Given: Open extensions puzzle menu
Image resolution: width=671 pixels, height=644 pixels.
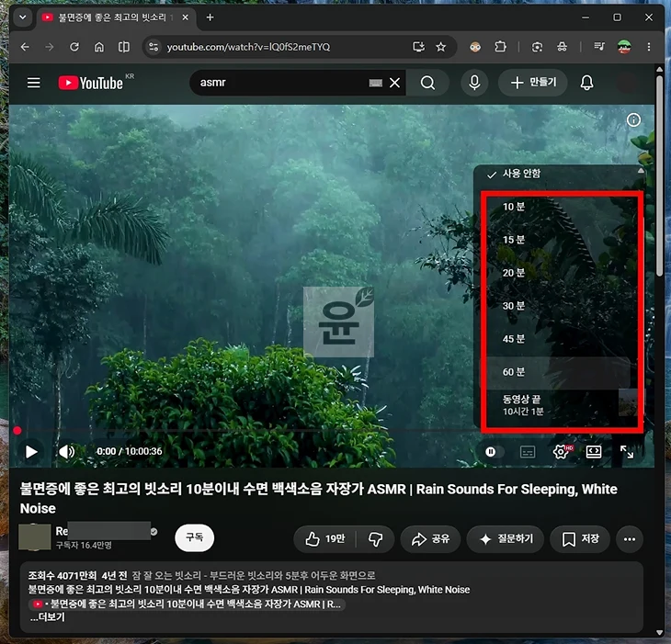Looking at the screenshot, I should tap(500, 47).
